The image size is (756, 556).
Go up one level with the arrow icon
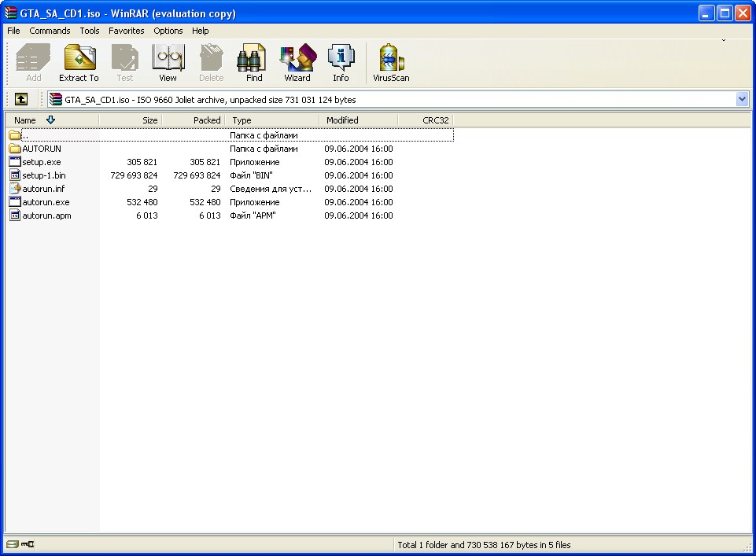[x=20, y=99]
